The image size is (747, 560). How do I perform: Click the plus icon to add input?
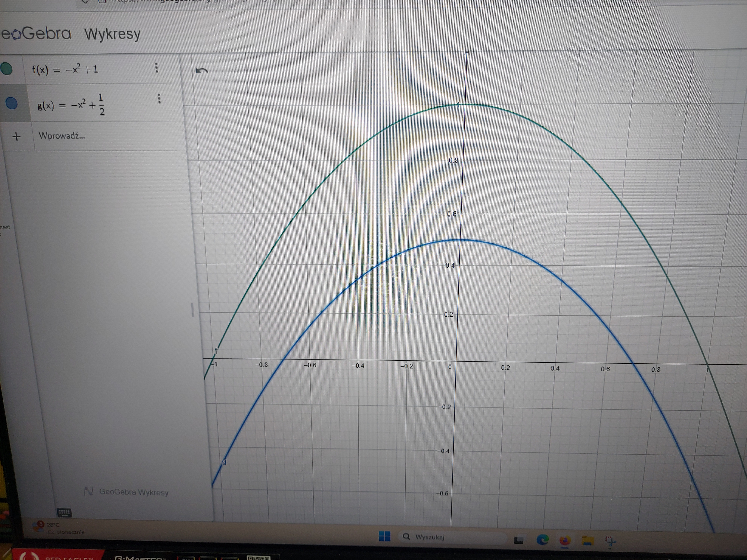(16, 136)
